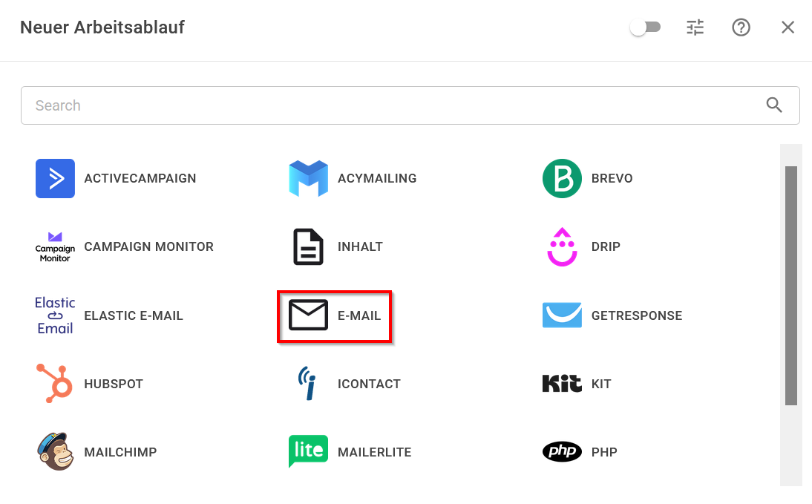Pick the ELASTIC E-MAIL label
Screen dimensions: 812x504
[134, 315]
